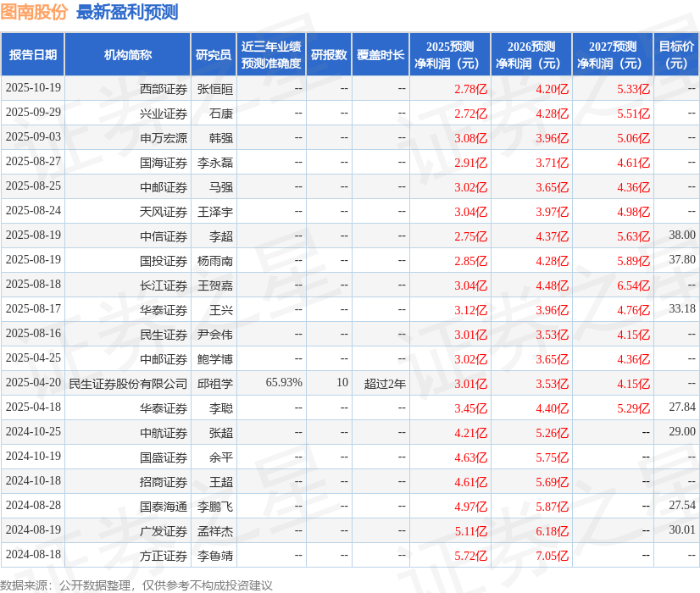
Task: Click the 目标价 column header
Action: (674, 53)
